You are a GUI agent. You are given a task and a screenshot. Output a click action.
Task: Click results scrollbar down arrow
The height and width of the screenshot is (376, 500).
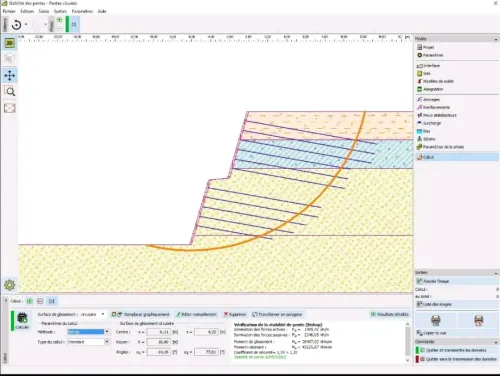[407, 360]
